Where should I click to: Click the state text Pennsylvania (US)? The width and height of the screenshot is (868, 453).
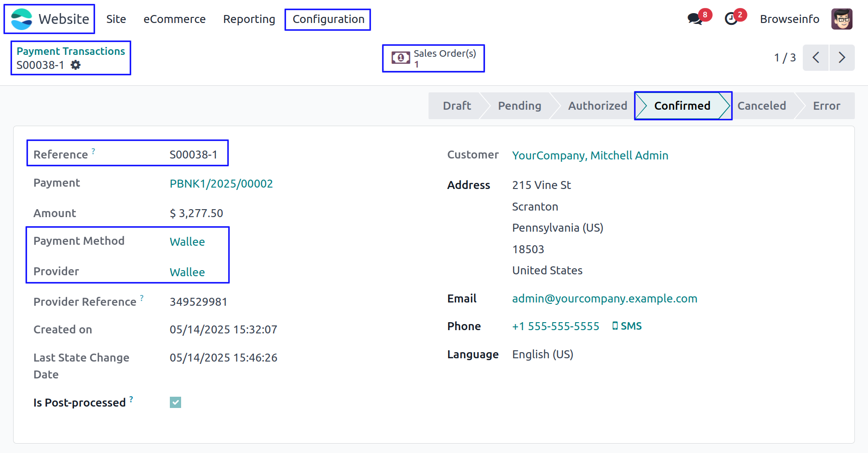tap(557, 228)
